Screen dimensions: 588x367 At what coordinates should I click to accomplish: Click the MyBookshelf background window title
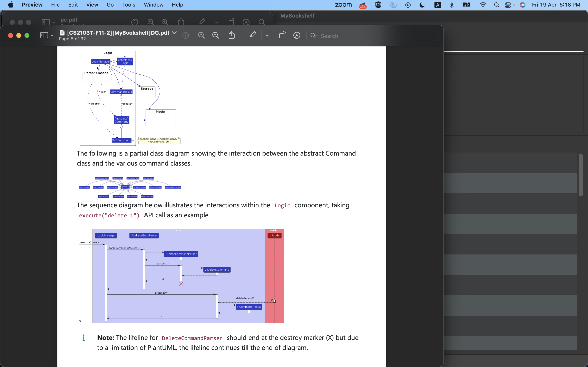click(x=297, y=16)
